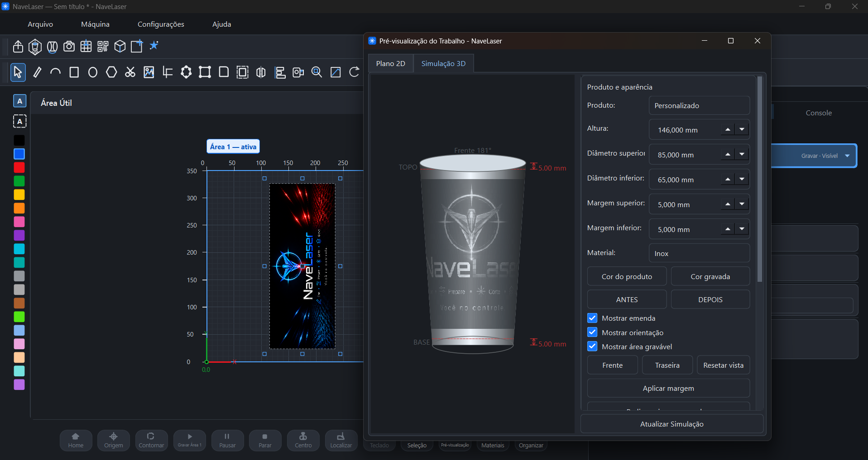
Task: Open the Produto dropdown showing Personalizado
Action: [x=699, y=105]
